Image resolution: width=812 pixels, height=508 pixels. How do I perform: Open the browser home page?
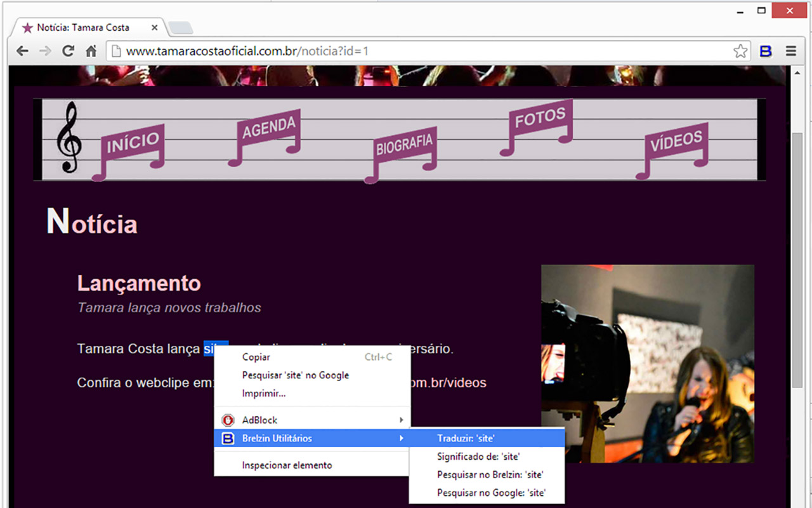click(x=91, y=51)
